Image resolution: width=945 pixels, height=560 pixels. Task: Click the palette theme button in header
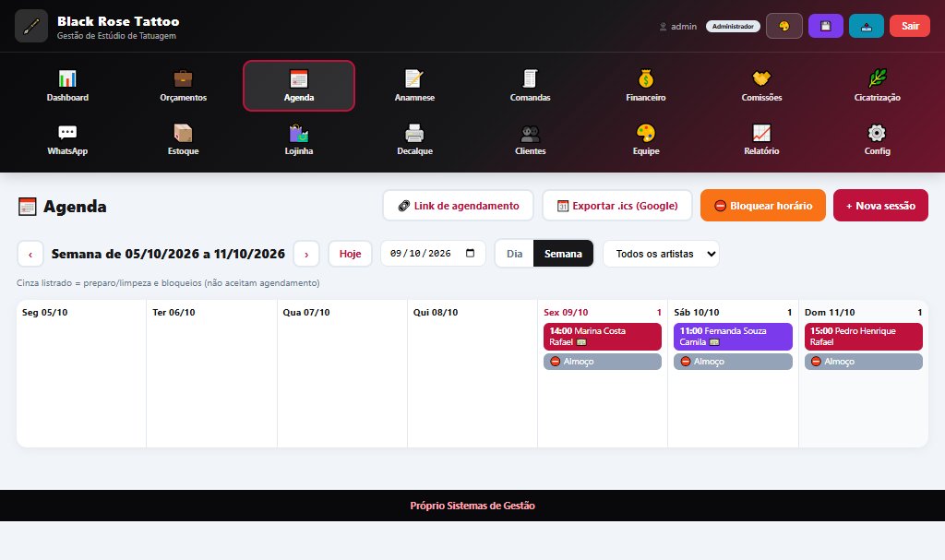coord(784,26)
